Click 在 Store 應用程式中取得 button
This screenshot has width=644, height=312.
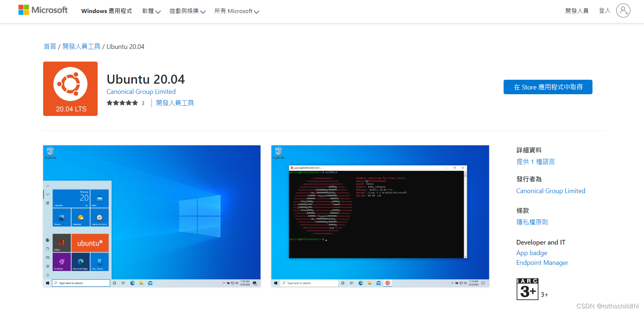click(x=548, y=87)
